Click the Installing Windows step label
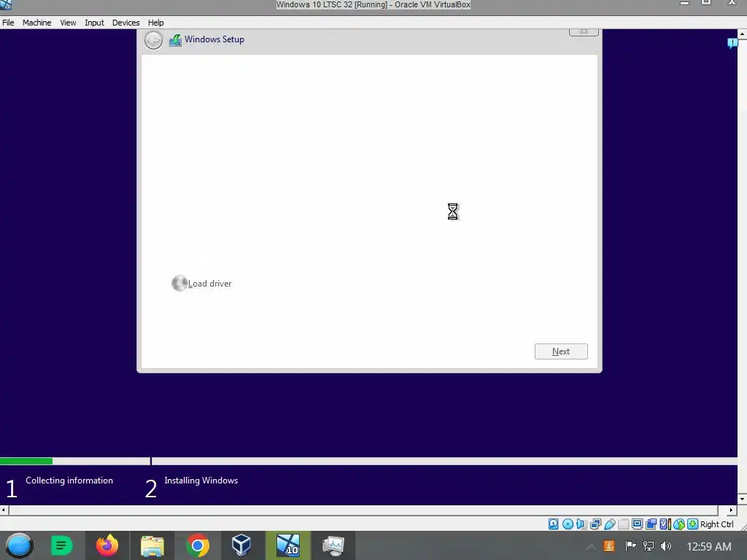 tap(201, 481)
